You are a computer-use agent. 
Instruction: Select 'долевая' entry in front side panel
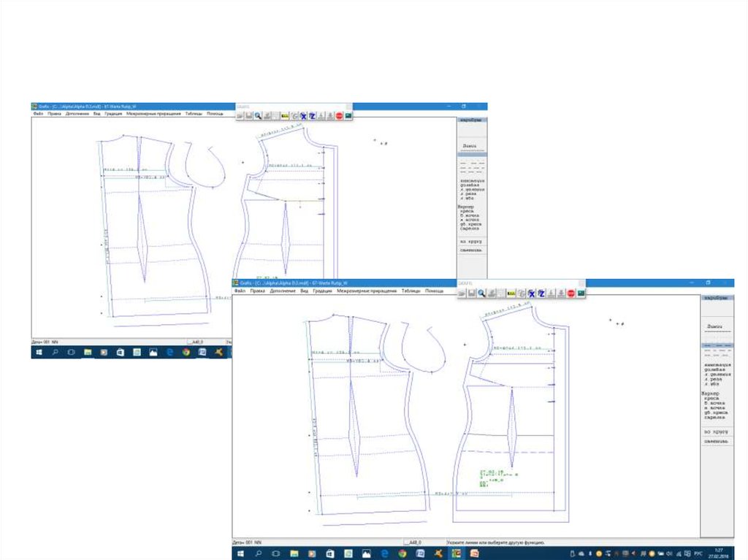pos(714,369)
